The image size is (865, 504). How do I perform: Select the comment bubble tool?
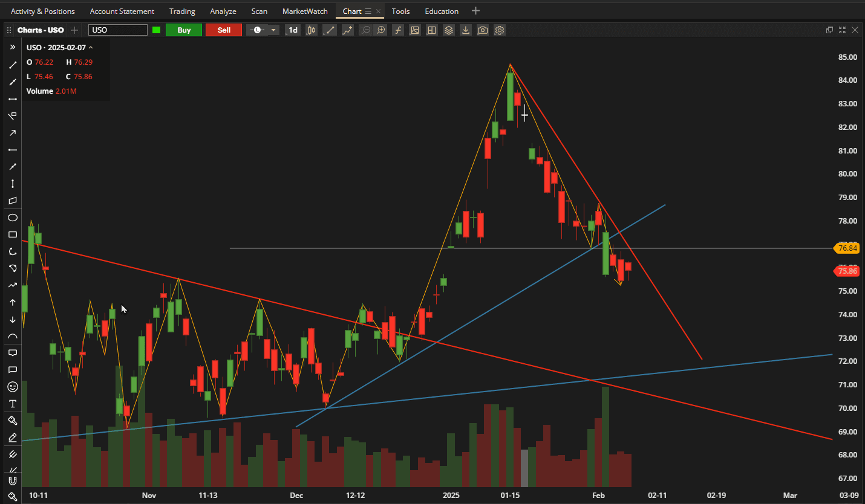coord(13,369)
